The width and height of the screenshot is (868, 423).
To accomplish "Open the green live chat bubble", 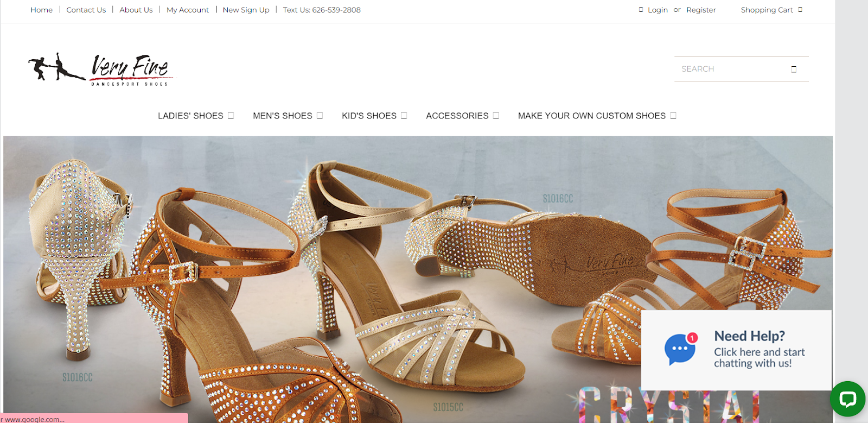I will click(847, 399).
